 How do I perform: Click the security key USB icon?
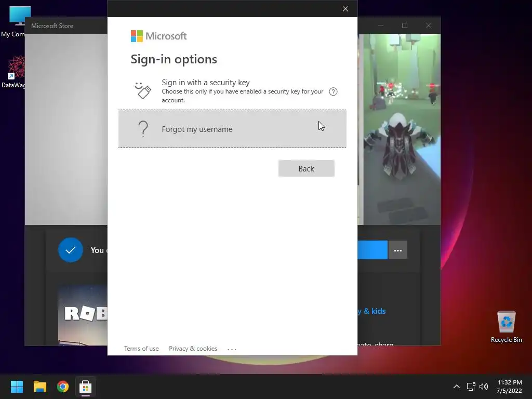[143, 90]
